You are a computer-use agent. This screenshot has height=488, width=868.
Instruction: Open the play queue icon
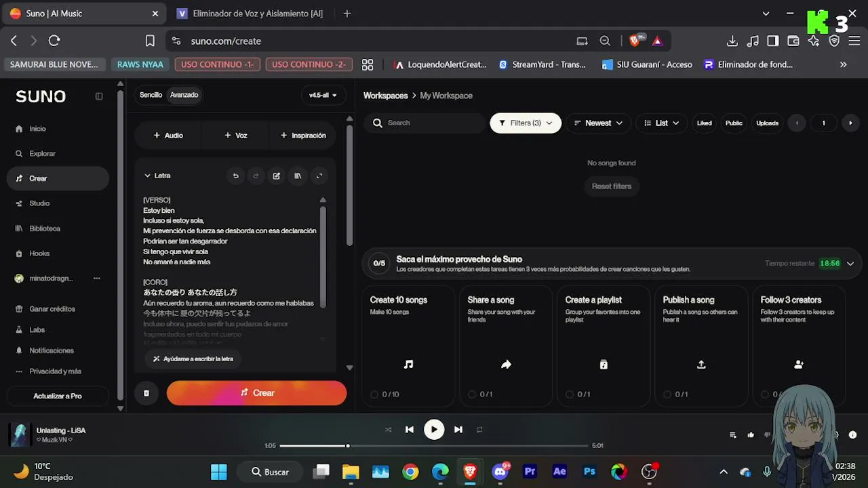[733, 434]
